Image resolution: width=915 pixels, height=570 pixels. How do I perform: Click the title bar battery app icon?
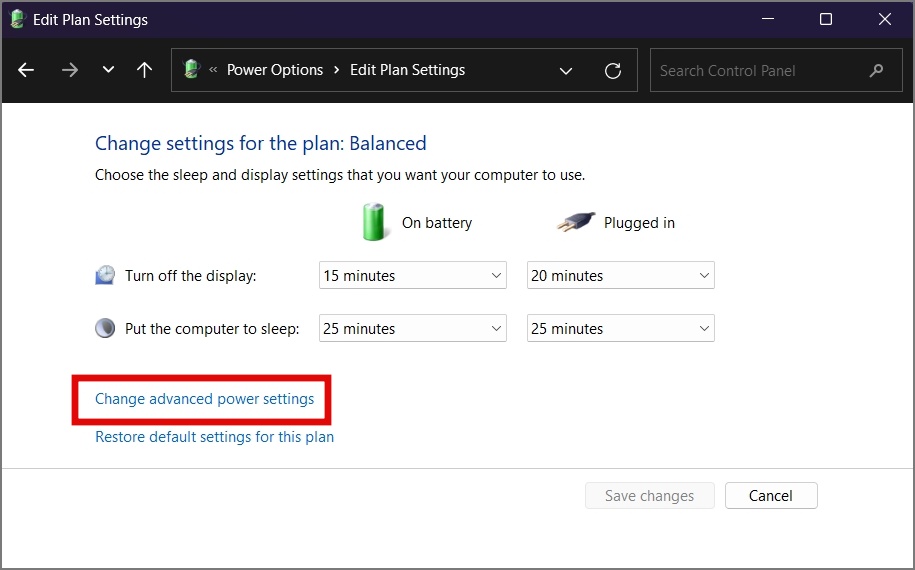(x=18, y=19)
